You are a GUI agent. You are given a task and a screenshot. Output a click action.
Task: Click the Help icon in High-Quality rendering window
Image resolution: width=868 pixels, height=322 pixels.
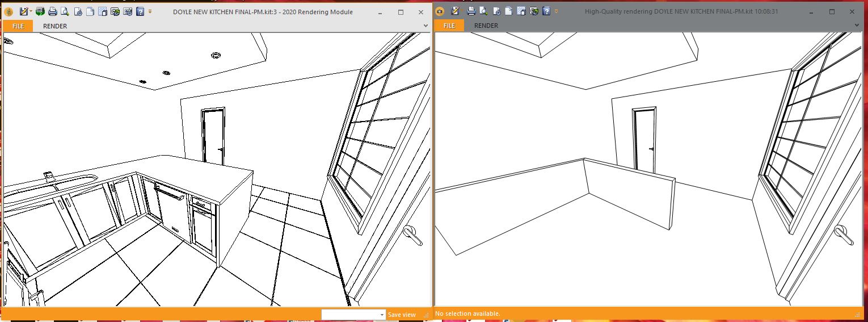click(x=546, y=11)
